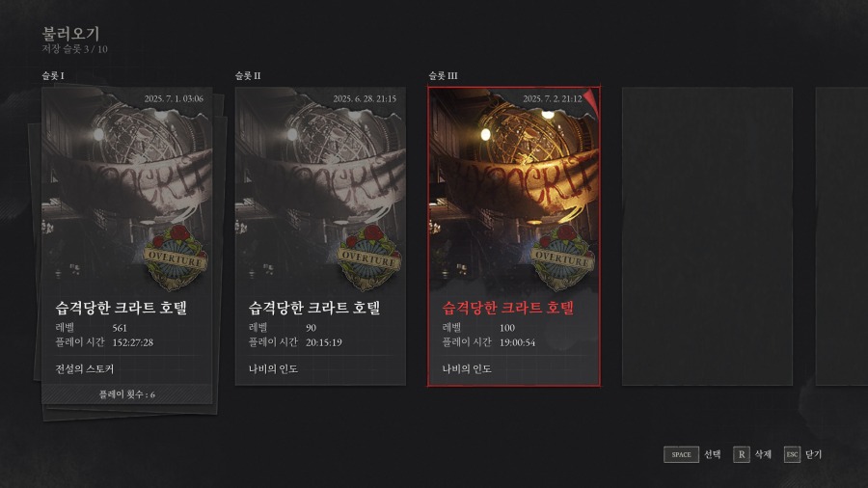This screenshot has height=488, width=868.
Task: Click the Overture emblem on Slot II card
Action: click(368, 258)
